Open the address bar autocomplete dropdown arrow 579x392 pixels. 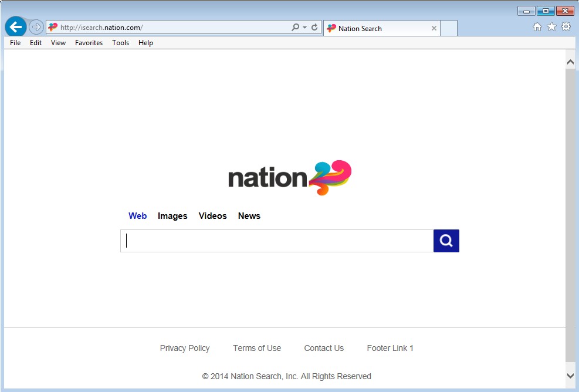pyautogui.click(x=304, y=28)
